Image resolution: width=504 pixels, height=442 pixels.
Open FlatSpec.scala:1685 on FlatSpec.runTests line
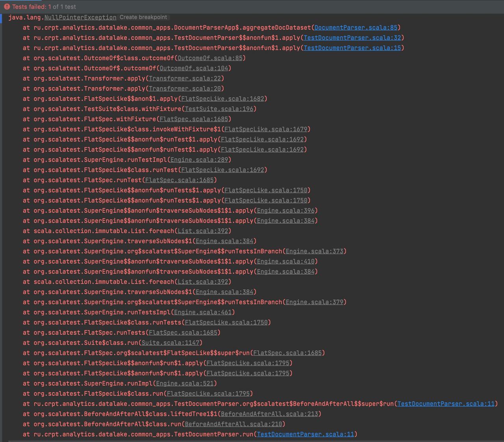(183, 333)
